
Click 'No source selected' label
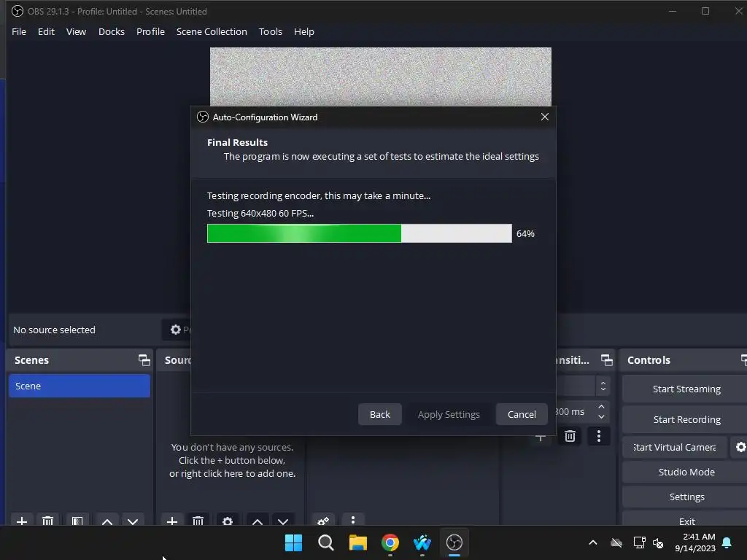click(54, 330)
